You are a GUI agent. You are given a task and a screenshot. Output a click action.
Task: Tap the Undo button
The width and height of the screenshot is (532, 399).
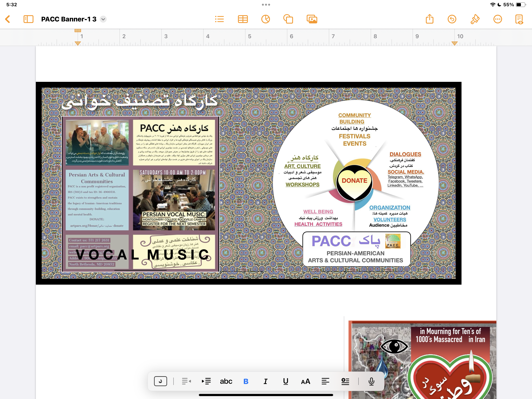tap(452, 19)
